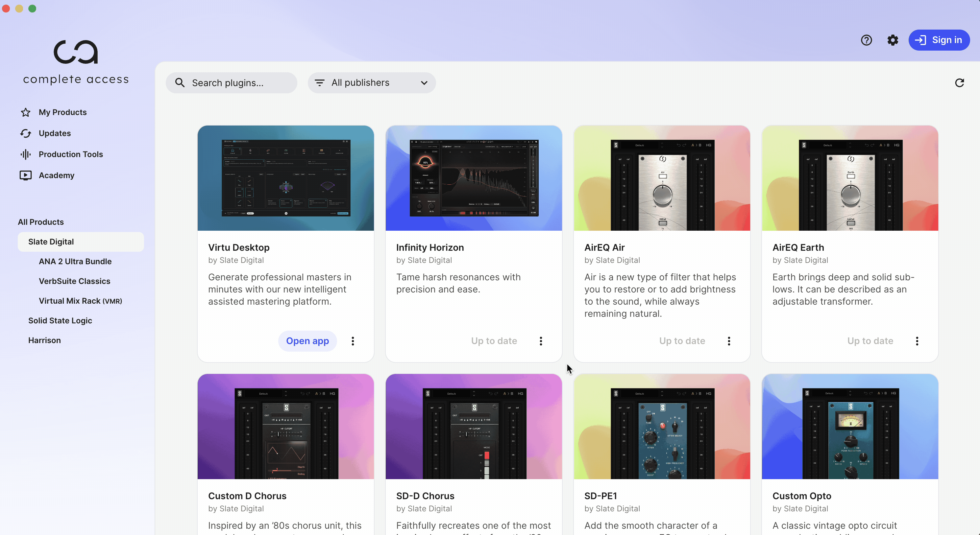The image size is (980, 535).
Task: Open the Infinity Horizon thumbnail image
Action: point(474,178)
